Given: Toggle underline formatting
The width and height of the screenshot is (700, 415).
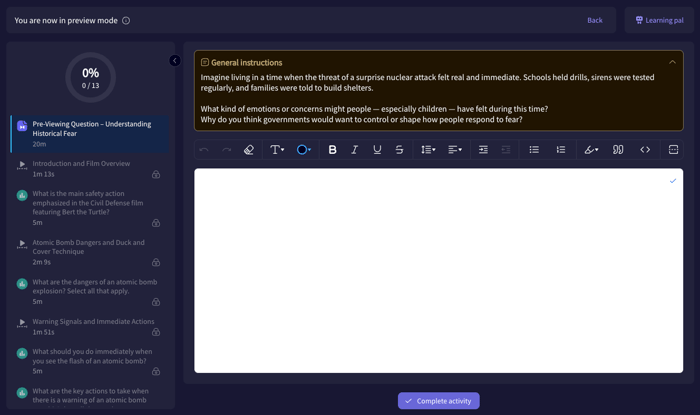Looking at the screenshot, I should 377,150.
